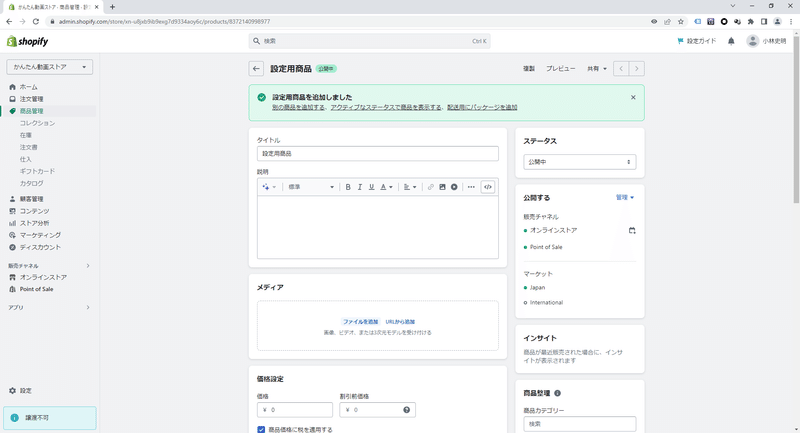The width and height of the screenshot is (800, 433).
Task: Insert video in description editor
Action: click(x=454, y=187)
